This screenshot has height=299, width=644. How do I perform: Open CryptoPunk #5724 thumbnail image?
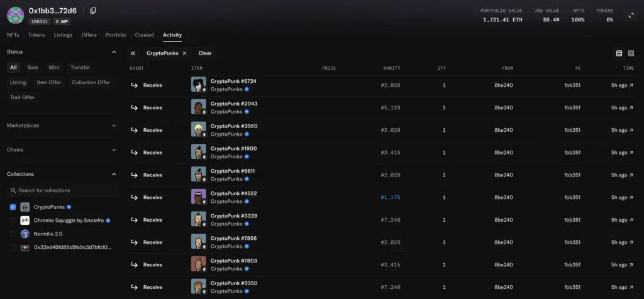click(x=199, y=85)
